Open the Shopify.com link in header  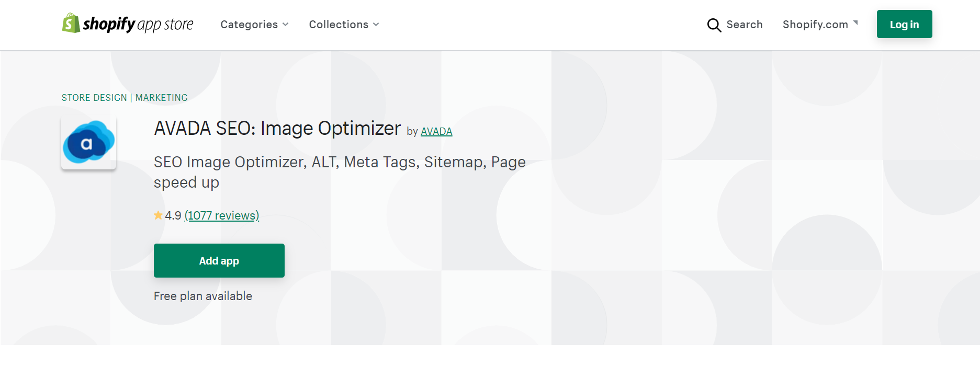[815, 25]
